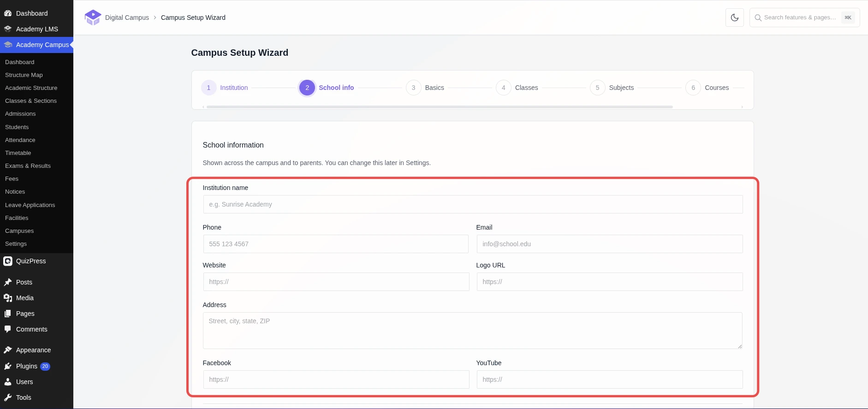The height and width of the screenshot is (409, 868).
Task: Open Academic Structure submenu item
Action: click(x=31, y=88)
